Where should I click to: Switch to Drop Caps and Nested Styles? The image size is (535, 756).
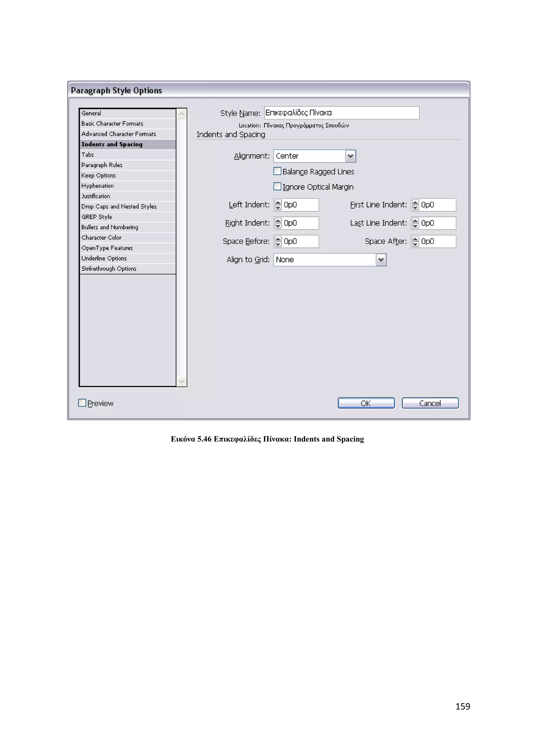coord(119,206)
